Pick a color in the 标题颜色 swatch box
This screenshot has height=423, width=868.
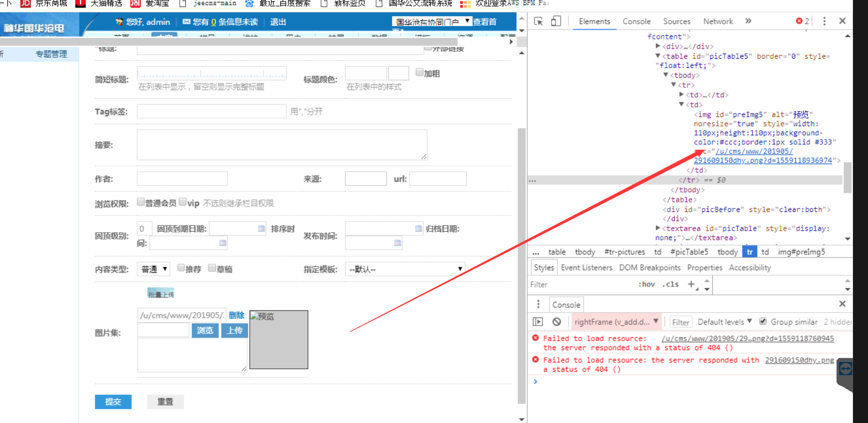click(398, 73)
